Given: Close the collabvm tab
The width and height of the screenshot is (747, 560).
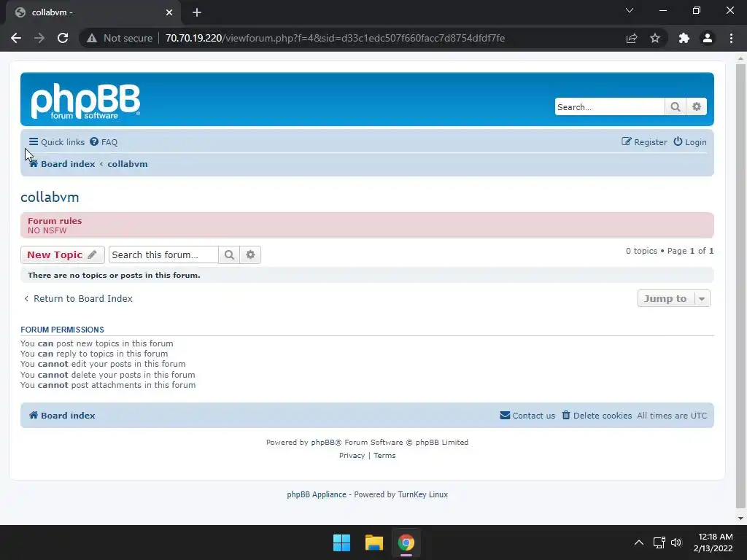Looking at the screenshot, I should [x=169, y=12].
